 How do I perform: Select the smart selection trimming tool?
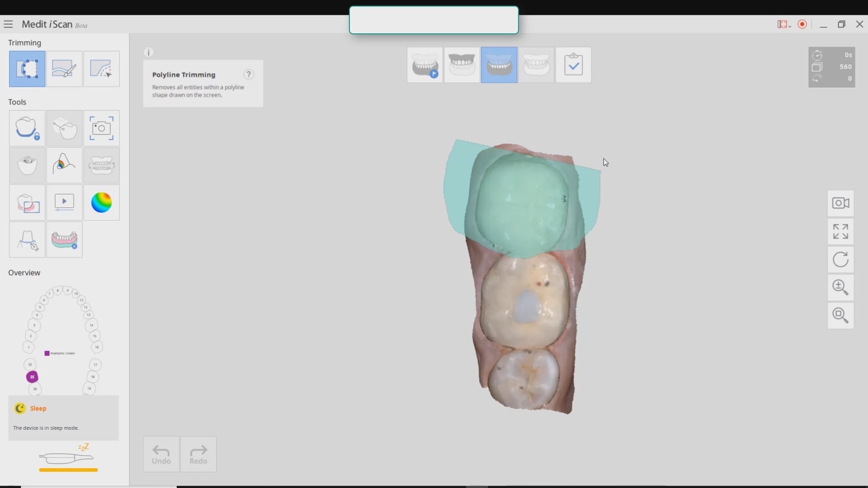coord(101,69)
